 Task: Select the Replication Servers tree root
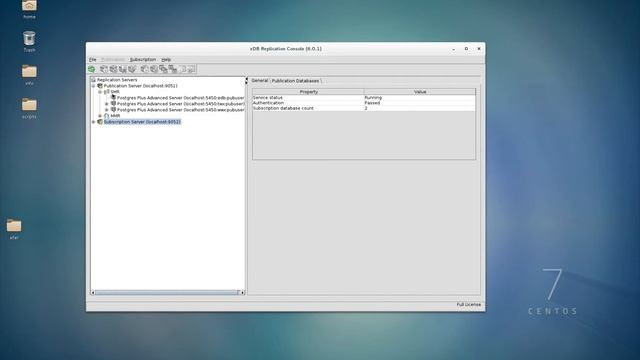tap(117, 80)
